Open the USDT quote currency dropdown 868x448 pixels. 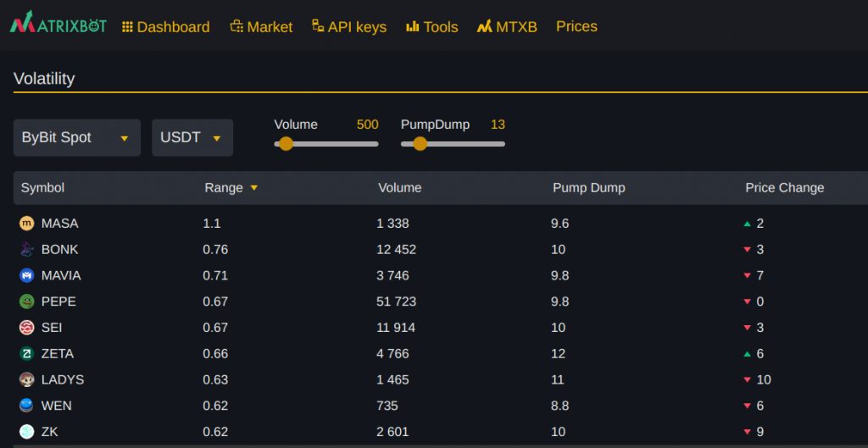[192, 138]
